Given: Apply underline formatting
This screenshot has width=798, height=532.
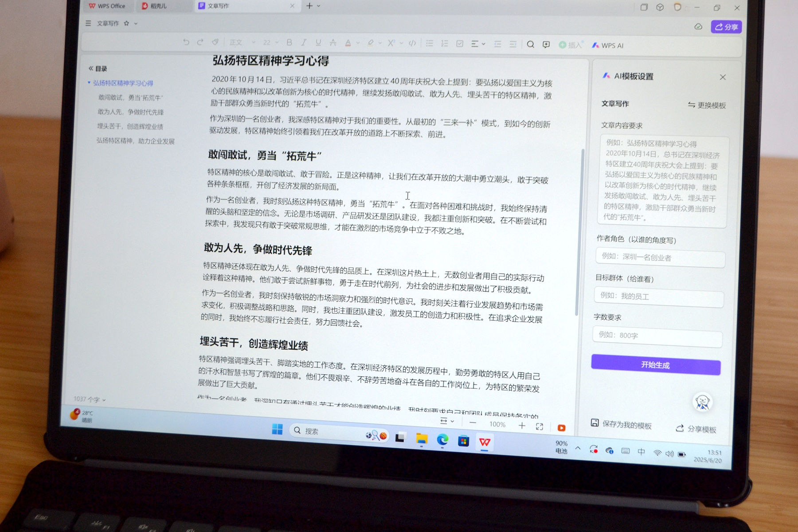Looking at the screenshot, I should click(x=318, y=43).
